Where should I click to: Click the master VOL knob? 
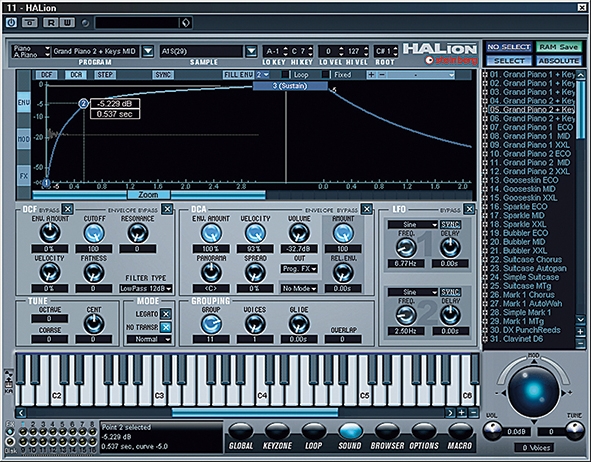pyautogui.click(x=492, y=431)
